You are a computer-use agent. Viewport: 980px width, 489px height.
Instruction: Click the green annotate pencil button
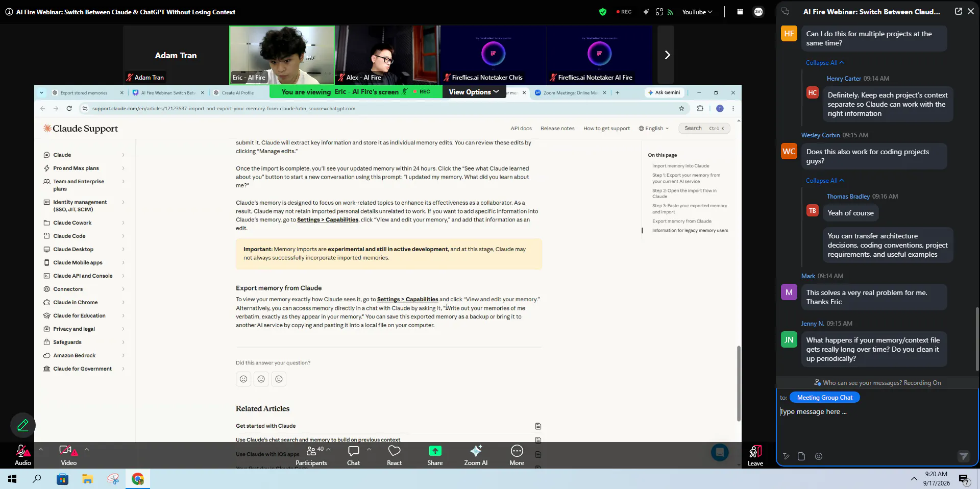[23, 425]
